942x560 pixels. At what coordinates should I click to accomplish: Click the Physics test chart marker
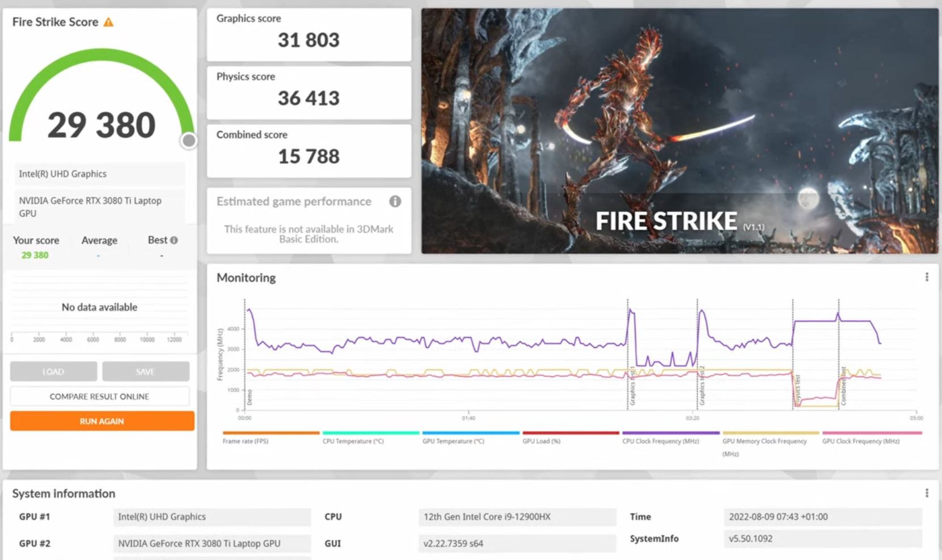coord(797,390)
